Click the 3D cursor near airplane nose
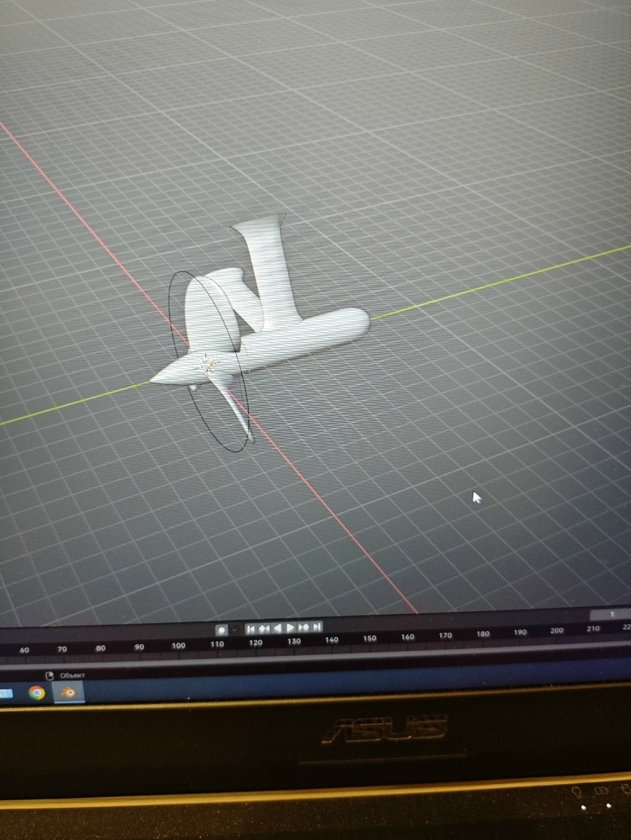 click(x=207, y=363)
